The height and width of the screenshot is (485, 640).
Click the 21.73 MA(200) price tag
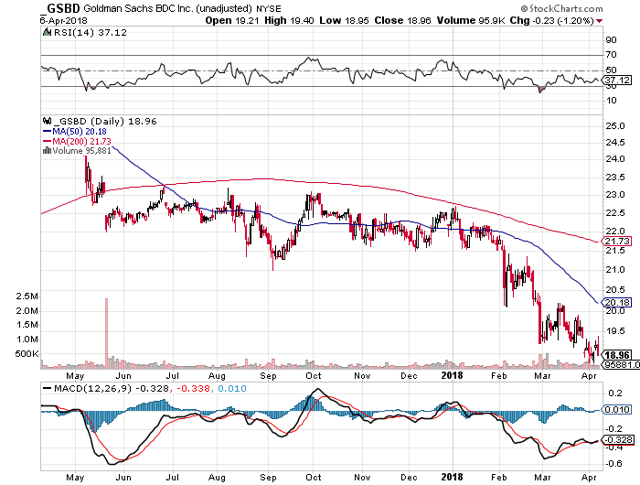(x=617, y=241)
